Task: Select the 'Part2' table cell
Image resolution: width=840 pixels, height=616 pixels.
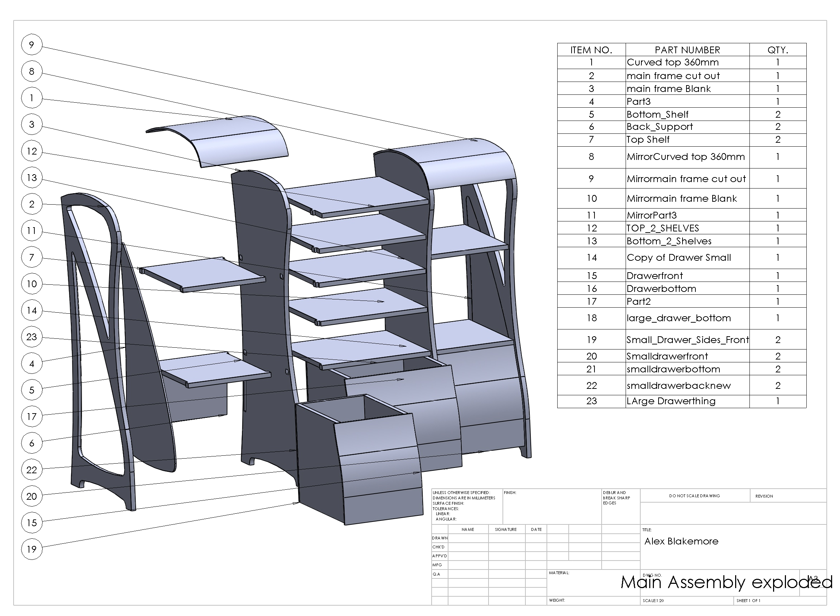Action: click(687, 301)
